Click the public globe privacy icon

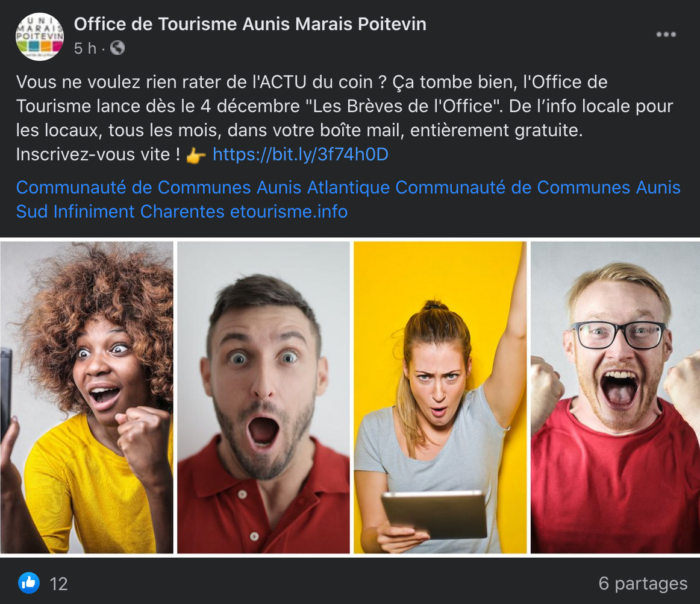pyautogui.click(x=117, y=48)
